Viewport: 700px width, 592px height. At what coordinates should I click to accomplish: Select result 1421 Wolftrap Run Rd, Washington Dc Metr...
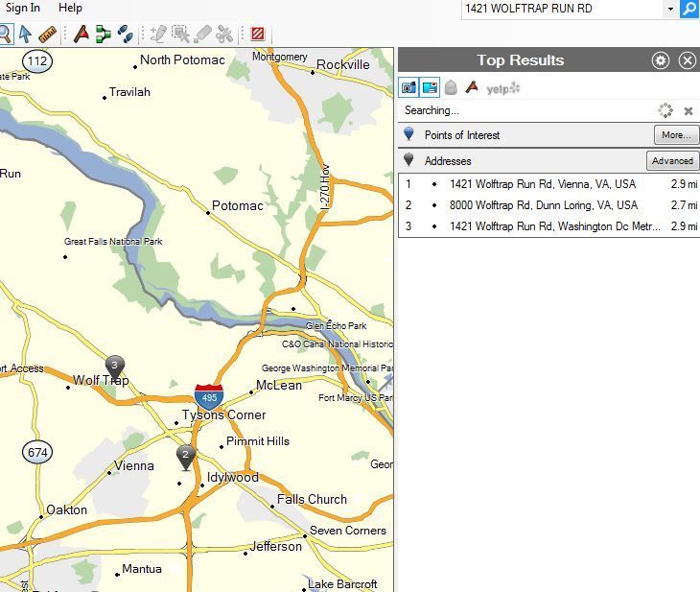pyautogui.click(x=549, y=226)
